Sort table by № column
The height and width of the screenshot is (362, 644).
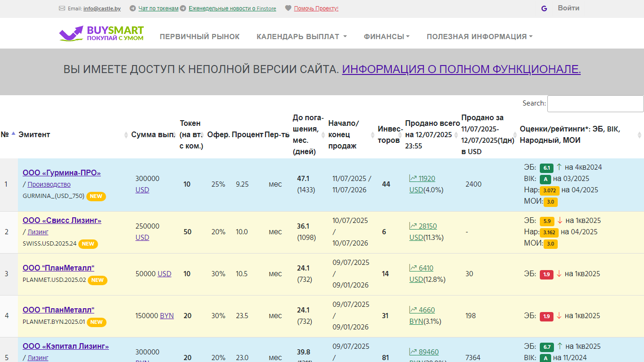tap(8, 134)
